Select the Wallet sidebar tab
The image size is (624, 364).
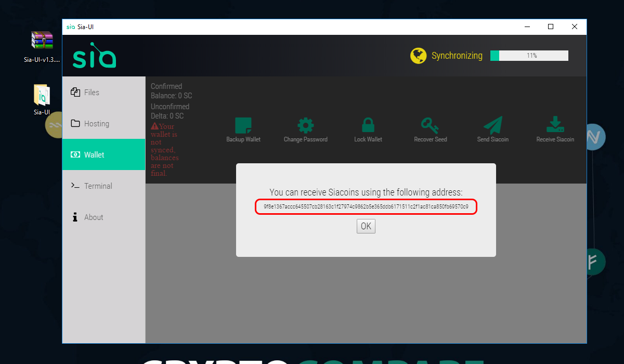103,154
